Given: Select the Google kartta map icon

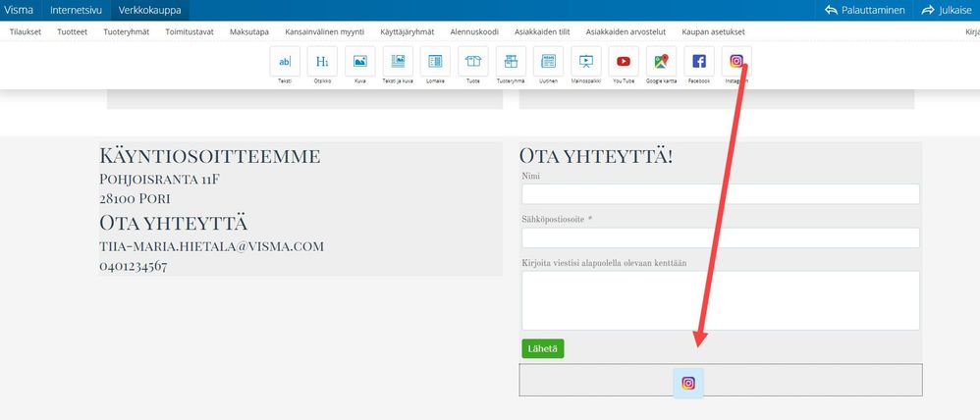Looking at the screenshot, I should [x=661, y=61].
